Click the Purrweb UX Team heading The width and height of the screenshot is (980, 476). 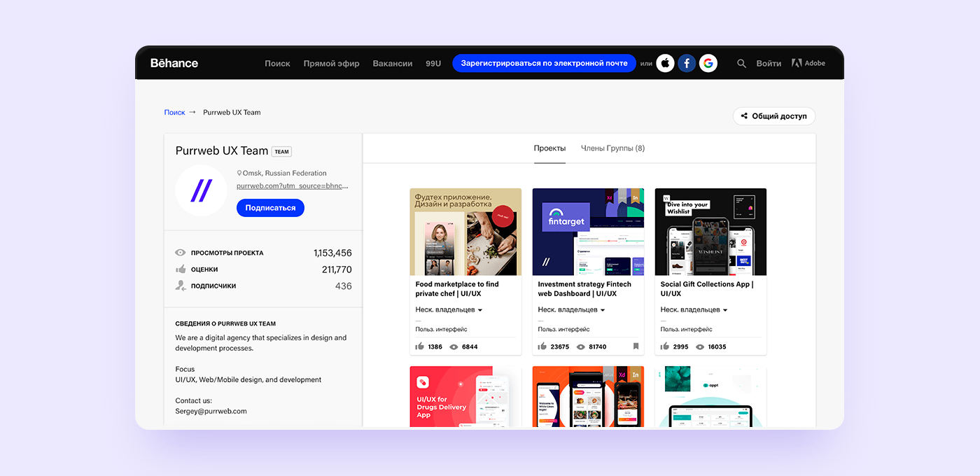(222, 150)
